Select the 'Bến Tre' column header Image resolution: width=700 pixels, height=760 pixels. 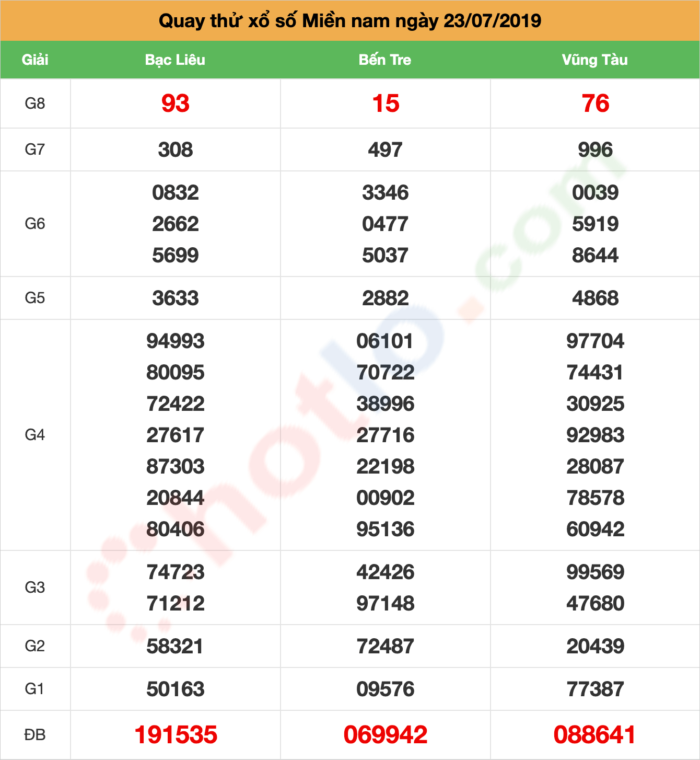pos(385,60)
